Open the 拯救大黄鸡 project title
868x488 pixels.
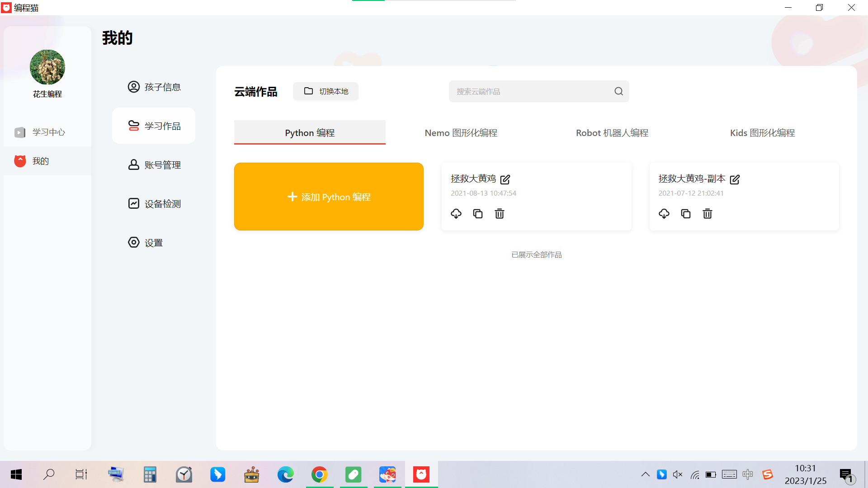(473, 178)
